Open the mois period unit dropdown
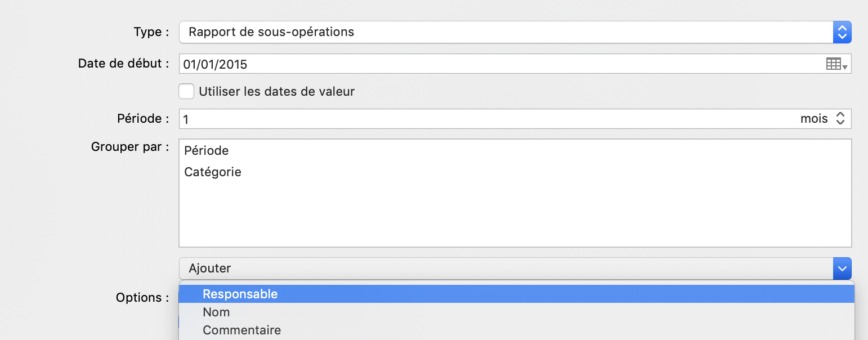The height and width of the screenshot is (340, 868). (815, 119)
